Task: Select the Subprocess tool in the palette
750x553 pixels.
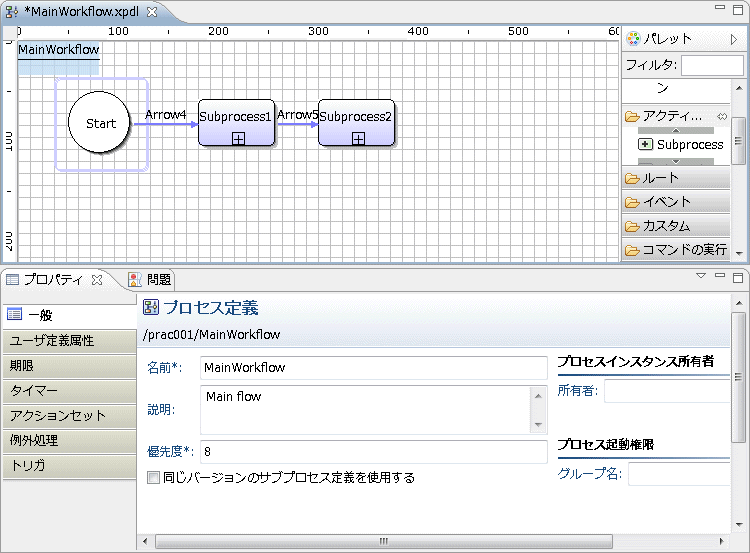Action: (x=681, y=145)
